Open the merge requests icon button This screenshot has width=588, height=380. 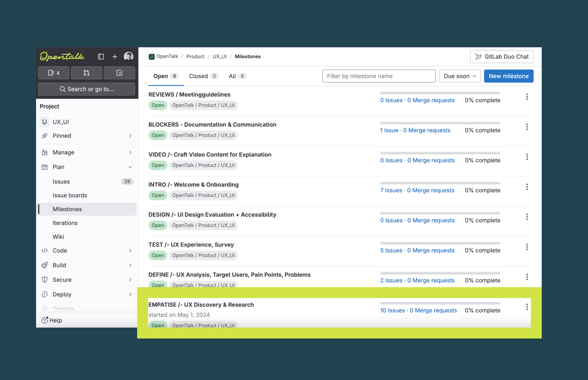(x=86, y=73)
